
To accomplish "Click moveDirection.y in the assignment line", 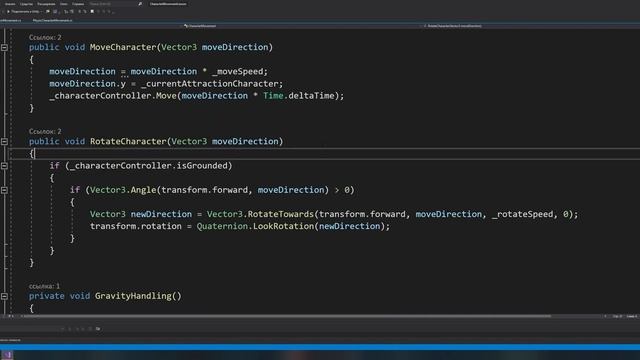I will pos(87,84).
